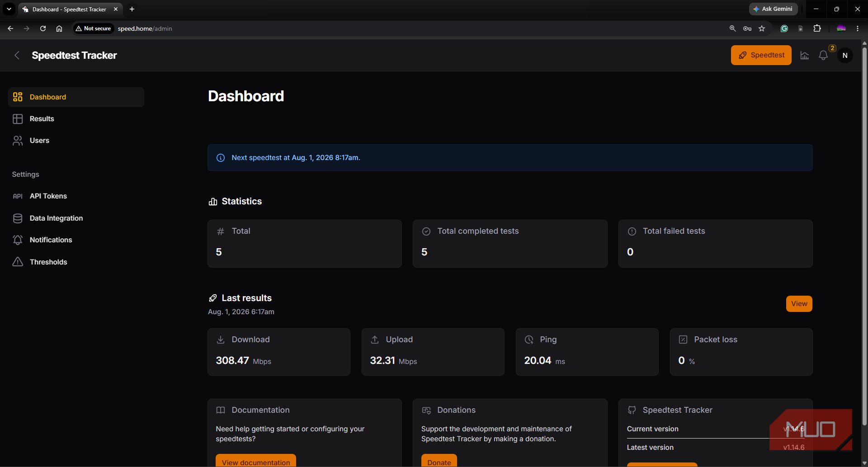
Task: Collapse the sidebar with the back chevron
Action: click(17, 55)
